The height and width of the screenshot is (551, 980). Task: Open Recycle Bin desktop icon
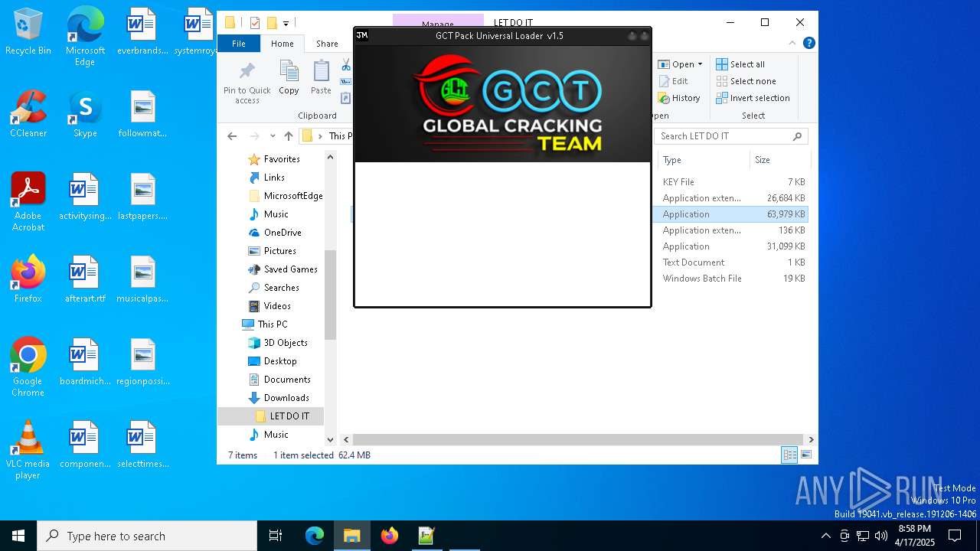click(28, 33)
